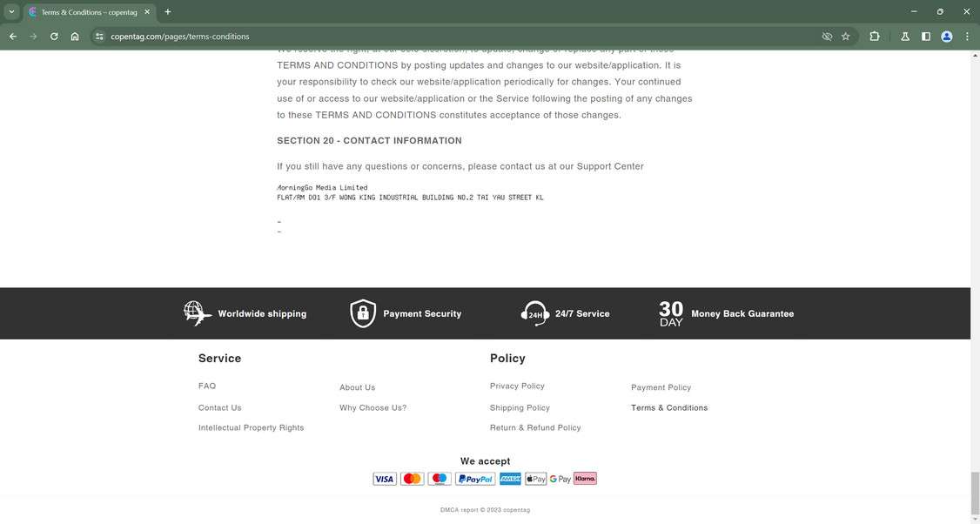980x524 pixels.
Task: Select the Visa payment icon
Action: point(385,478)
